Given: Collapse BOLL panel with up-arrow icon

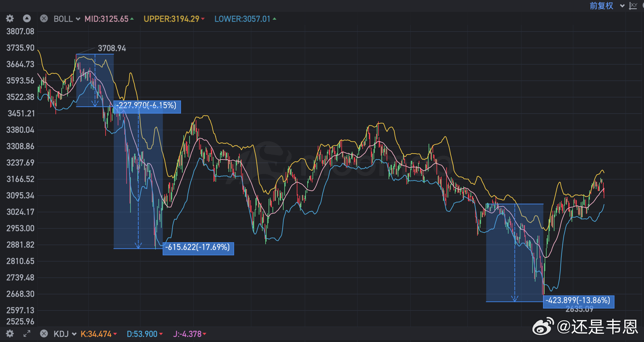Looking at the screenshot, I should coord(27,19).
